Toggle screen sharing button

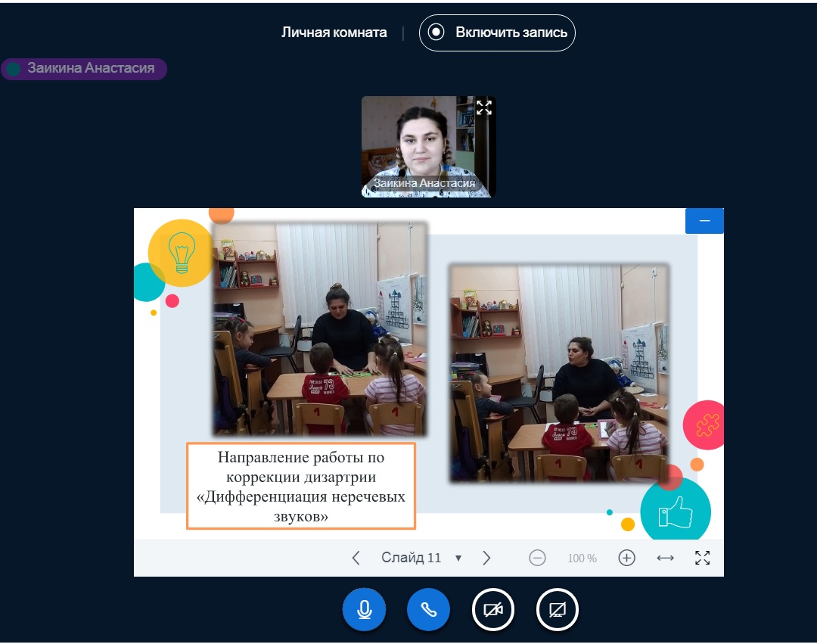(x=558, y=609)
